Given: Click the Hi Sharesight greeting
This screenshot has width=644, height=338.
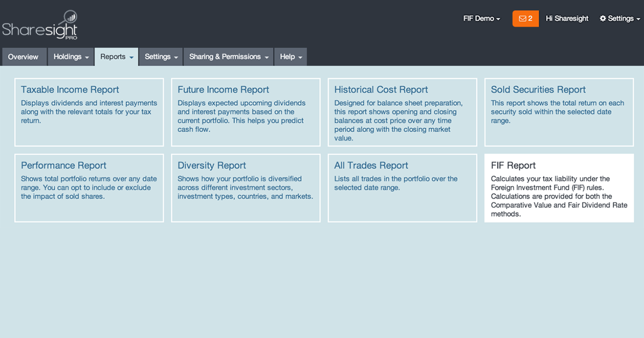Looking at the screenshot, I should click(567, 18).
